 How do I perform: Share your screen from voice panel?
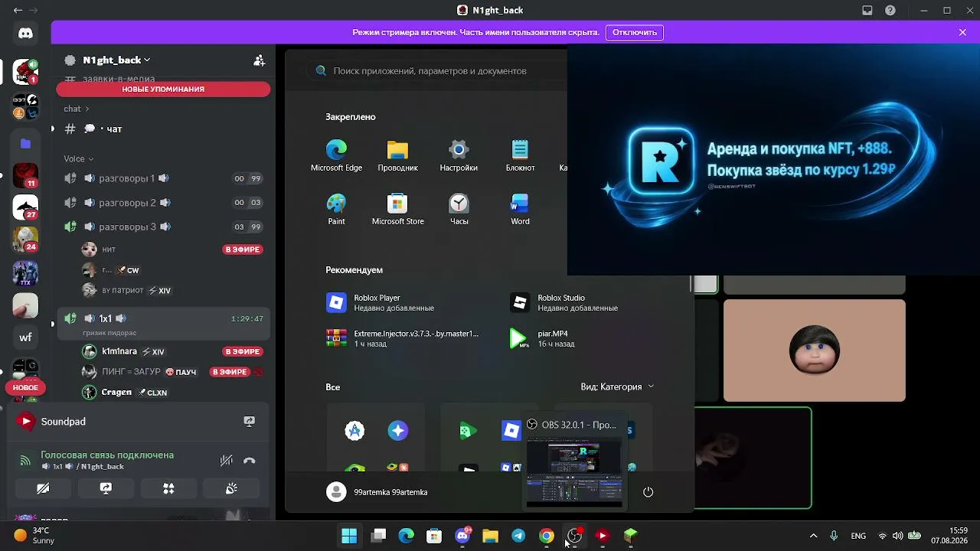point(106,488)
